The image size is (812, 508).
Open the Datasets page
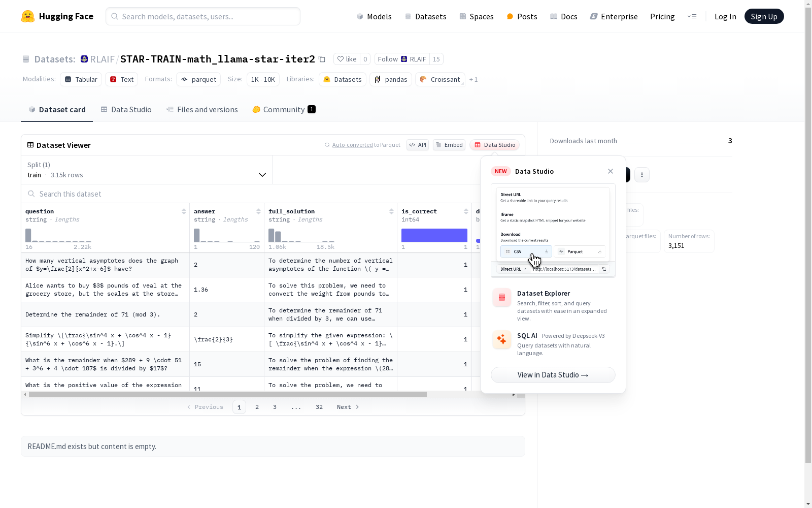pos(425,16)
